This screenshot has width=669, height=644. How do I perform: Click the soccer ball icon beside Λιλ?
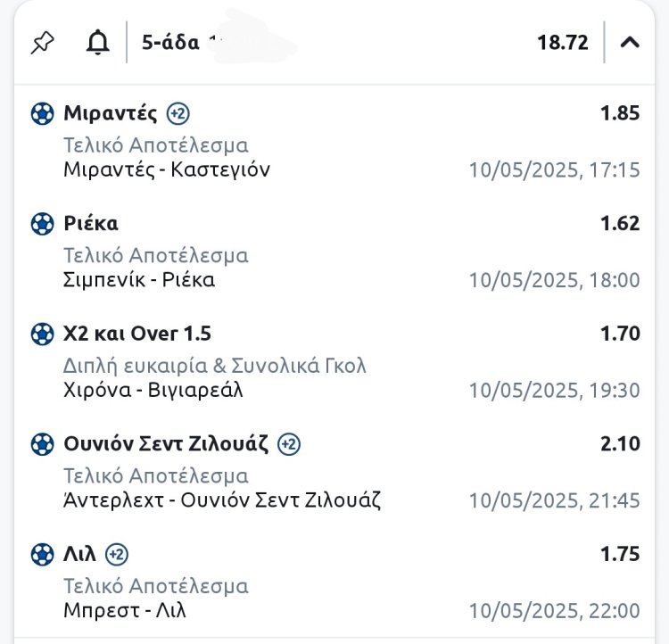pos(42,554)
